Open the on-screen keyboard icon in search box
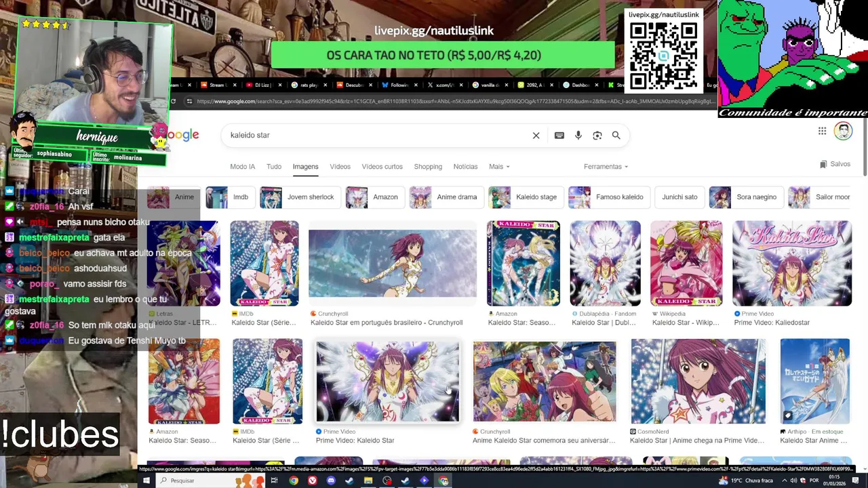The image size is (868, 488). (559, 136)
